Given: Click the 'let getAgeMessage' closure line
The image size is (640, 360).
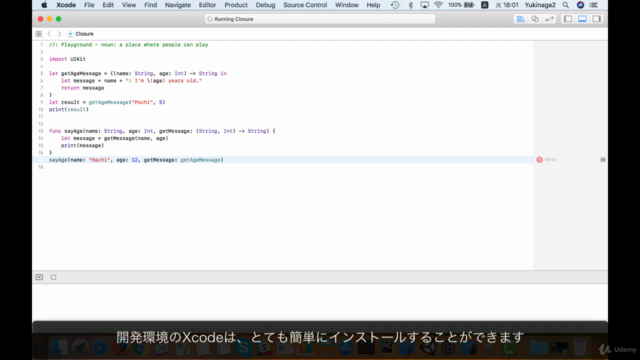Looking at the screenshot, I should (138, 73).
